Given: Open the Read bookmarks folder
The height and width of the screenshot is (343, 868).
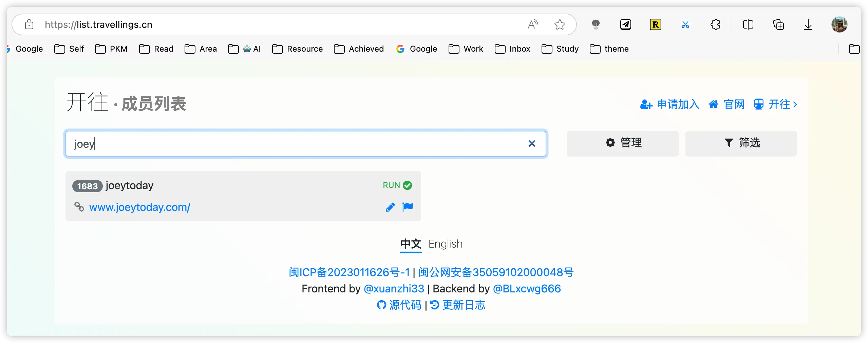Looking at the screenshot, I should pyautogui.click(x=156, y=49).
